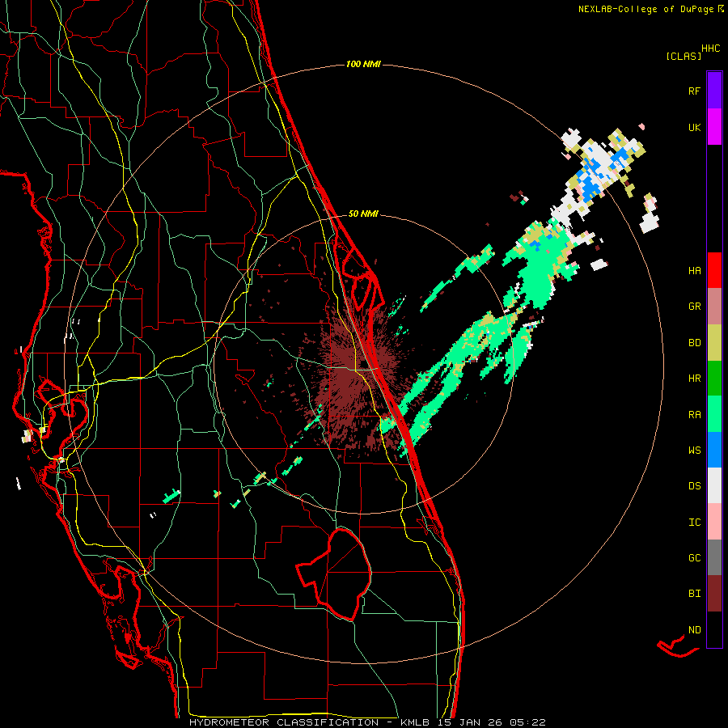Click the ND black legend swatch
728x728 pixels.
click(714, 629)
